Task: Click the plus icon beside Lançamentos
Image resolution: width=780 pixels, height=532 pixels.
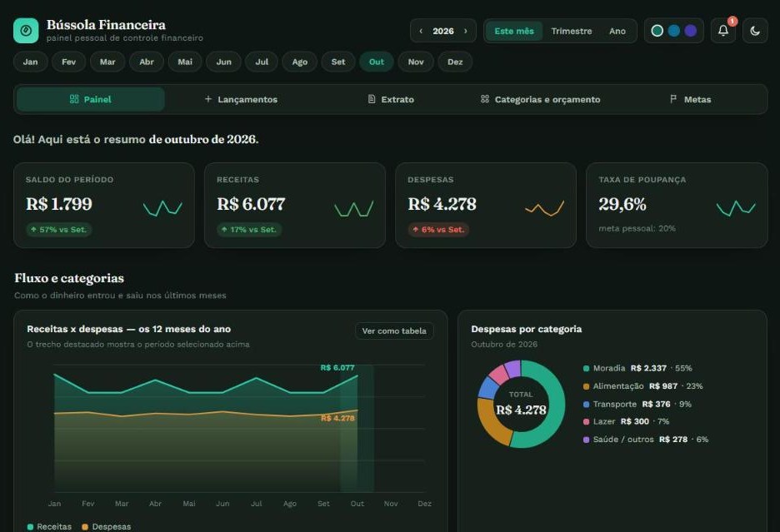Action: pyautogui.click(x=208, y=99)
